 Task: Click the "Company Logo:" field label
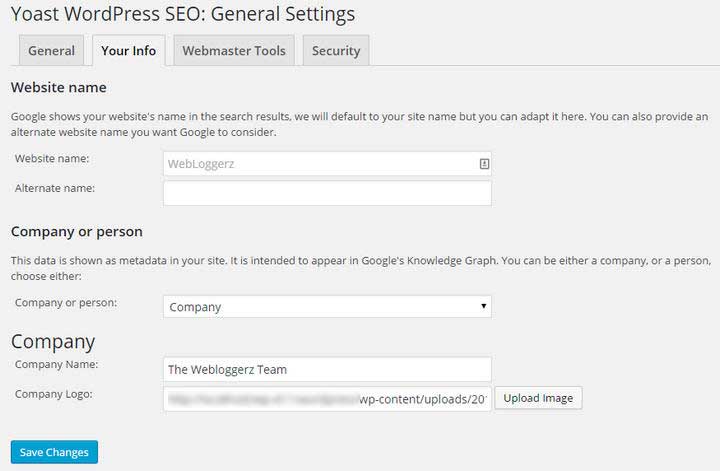pos(54,394)
